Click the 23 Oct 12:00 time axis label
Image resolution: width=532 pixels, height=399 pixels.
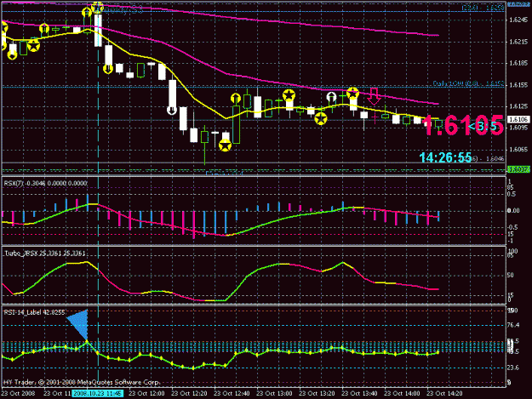click(x=146, y=394)
